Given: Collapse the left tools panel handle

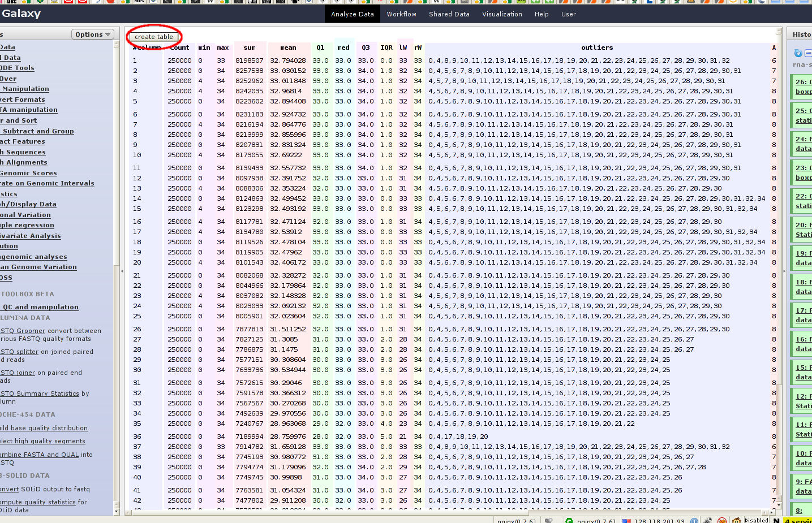Looking at the screenshot, I should [122, 271].
